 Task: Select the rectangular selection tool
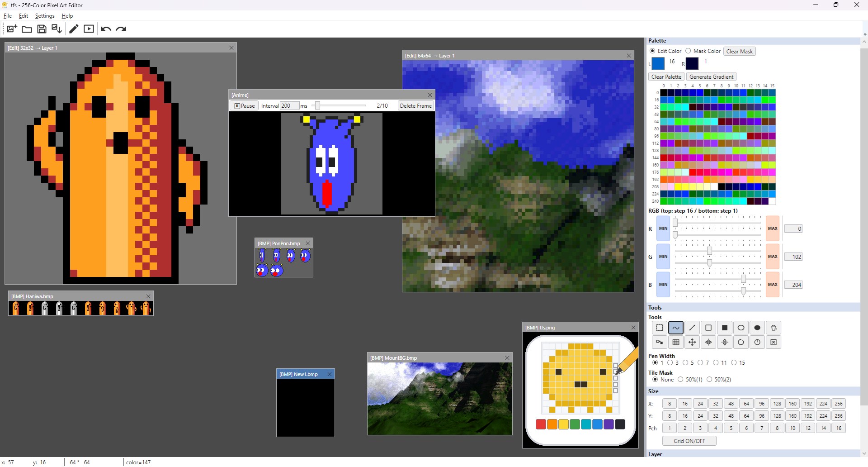point(660,328)
